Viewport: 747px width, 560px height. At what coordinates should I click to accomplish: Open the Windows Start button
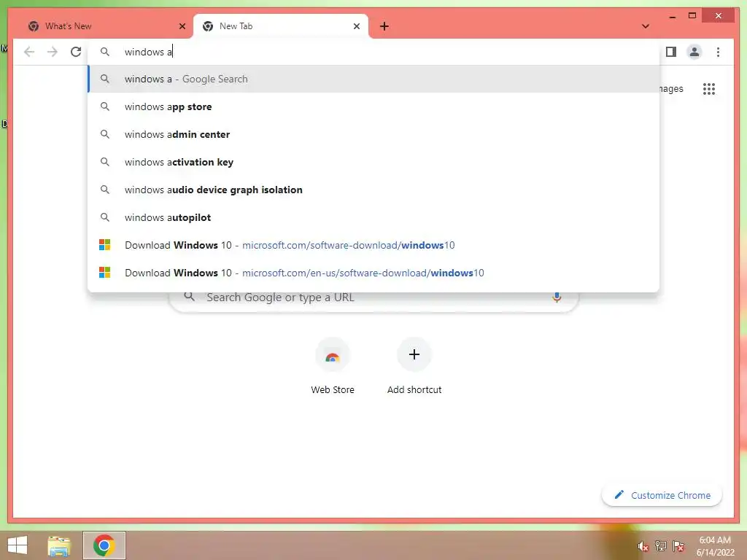tap(18, 545)
